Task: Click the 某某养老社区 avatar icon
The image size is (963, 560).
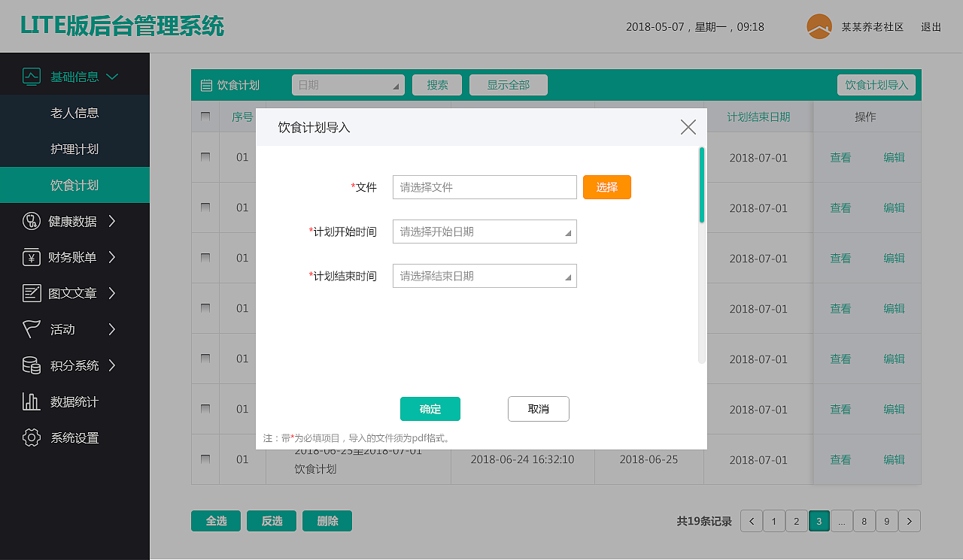Action: (x=818, y=26)
